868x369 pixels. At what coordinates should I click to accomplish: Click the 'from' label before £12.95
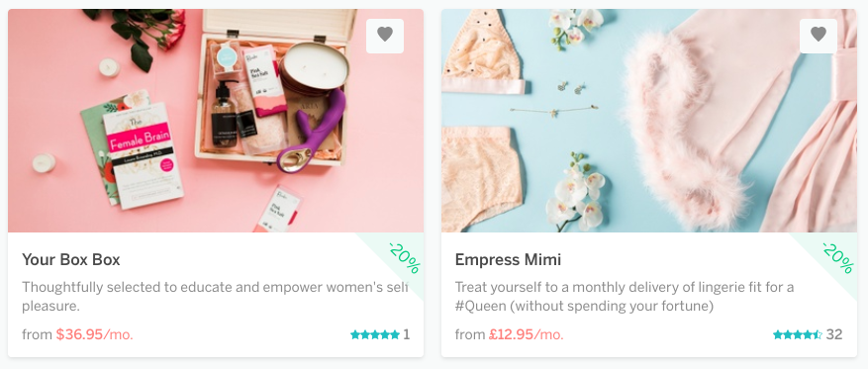tap(470, 334)
